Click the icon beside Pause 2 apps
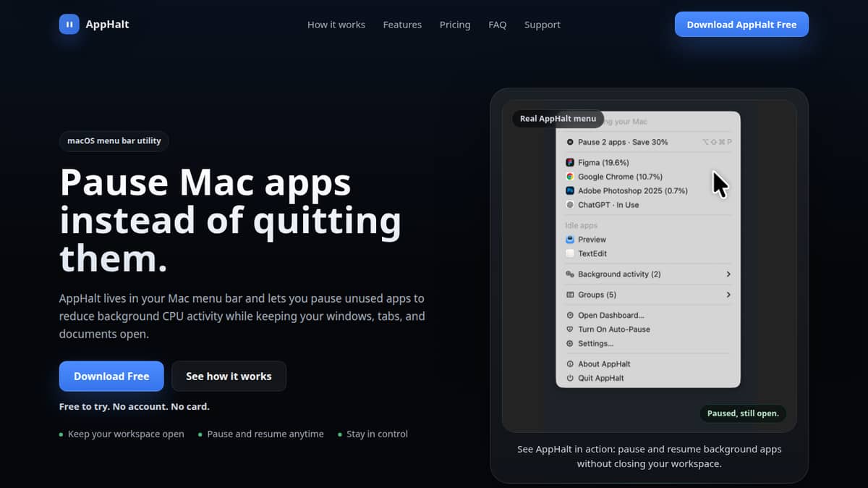This screenshot has height=488, width=868. (x=570, y=143)
